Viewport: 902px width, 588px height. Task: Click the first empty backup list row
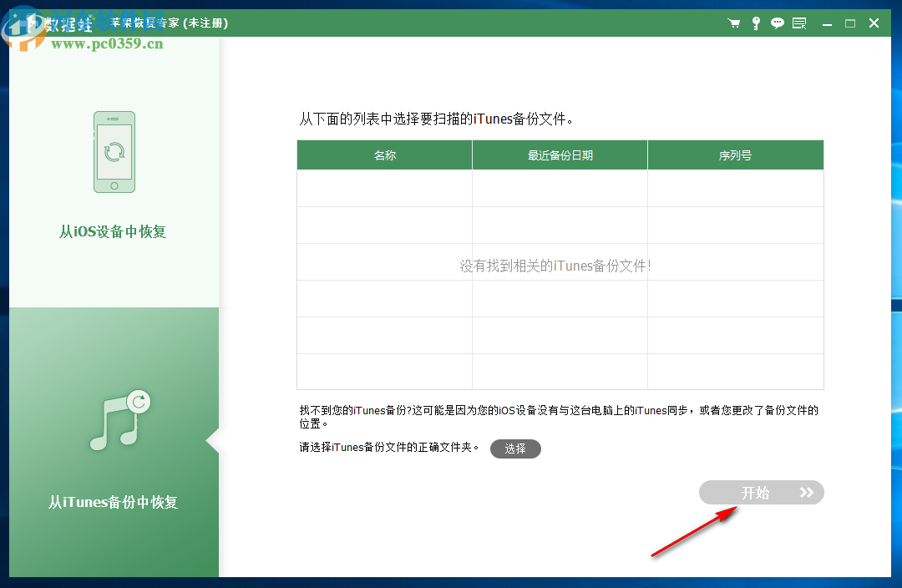point(560,187)
